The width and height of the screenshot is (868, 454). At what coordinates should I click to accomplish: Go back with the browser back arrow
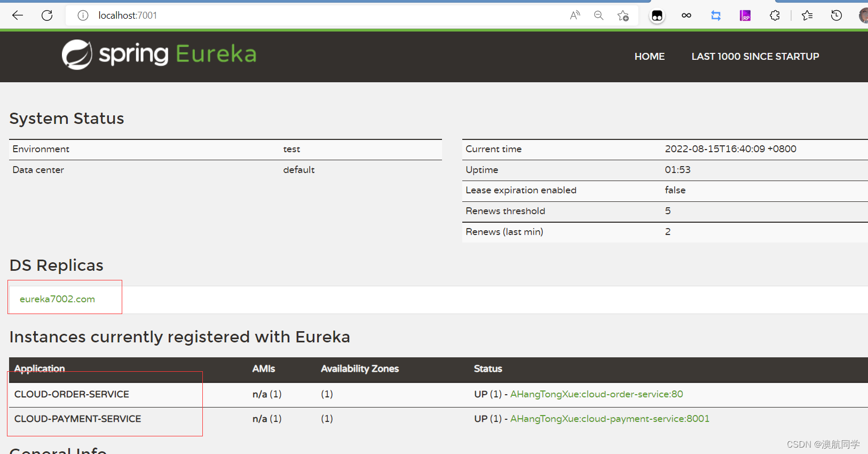[x=18, y=15]
